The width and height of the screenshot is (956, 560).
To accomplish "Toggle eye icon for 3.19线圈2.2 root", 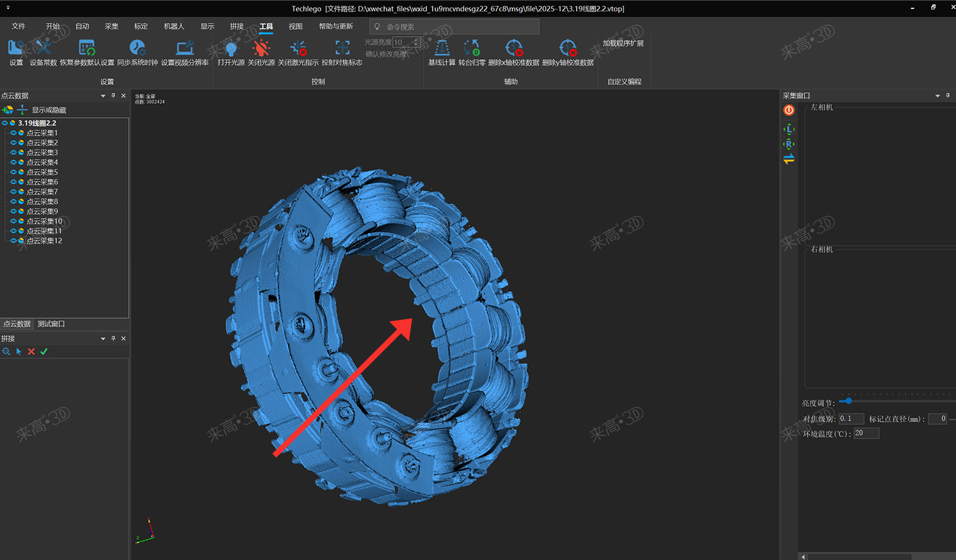I will [x=5, y=123].
